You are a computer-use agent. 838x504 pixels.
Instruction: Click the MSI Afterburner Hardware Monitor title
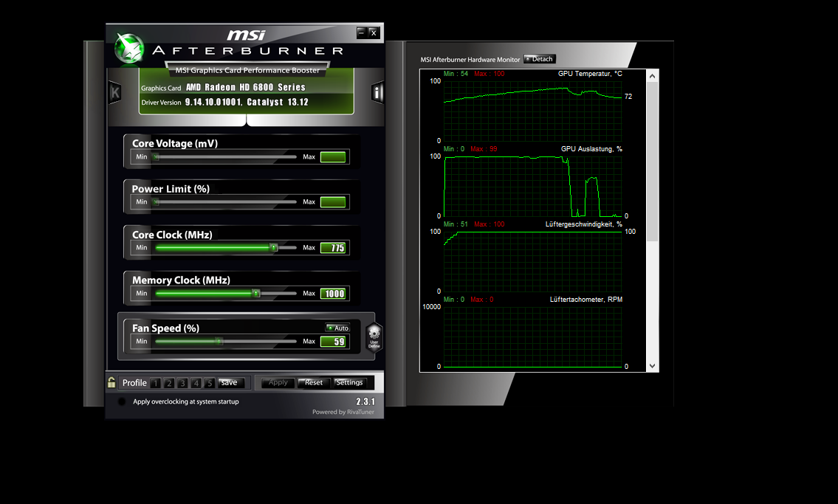coord(470,60)
